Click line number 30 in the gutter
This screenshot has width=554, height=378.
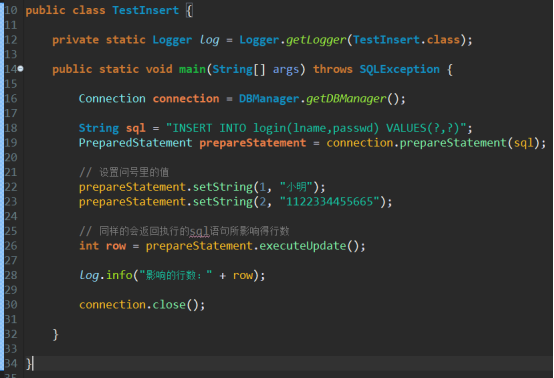click(x=11, y=305)
